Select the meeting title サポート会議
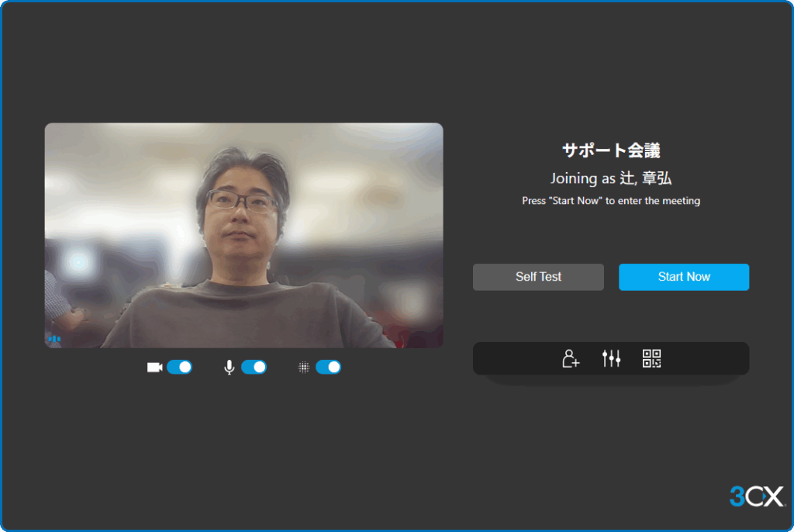 tap(611, 150)
